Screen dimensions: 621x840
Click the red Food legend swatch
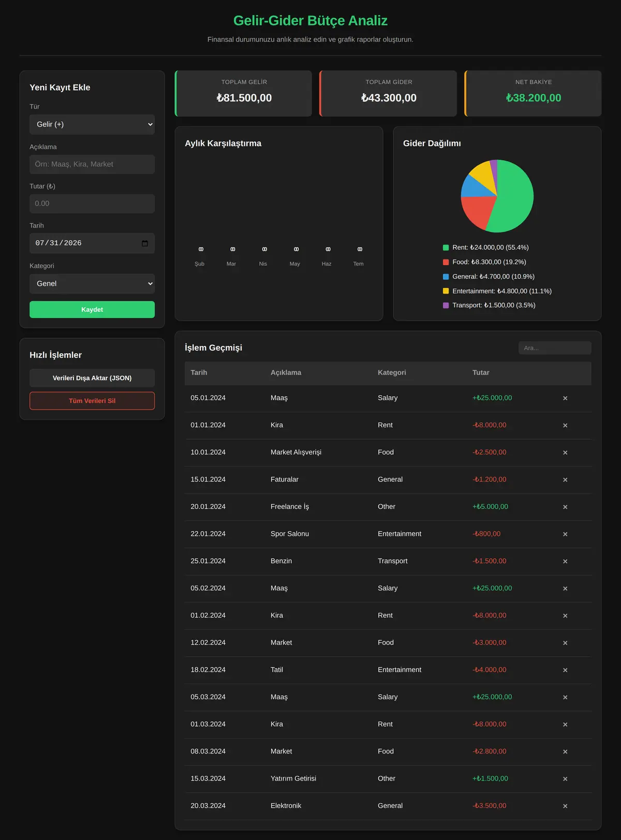pos(446,262)
